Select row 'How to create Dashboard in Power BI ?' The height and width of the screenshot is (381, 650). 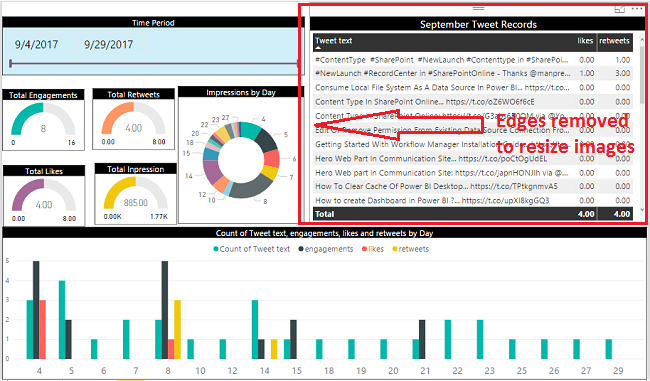(473, 201)
